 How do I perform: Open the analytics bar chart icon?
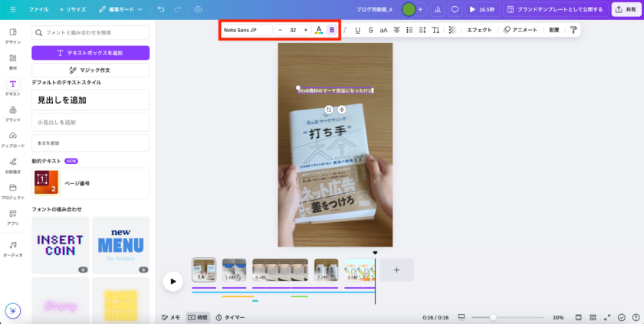pos(437,9)
